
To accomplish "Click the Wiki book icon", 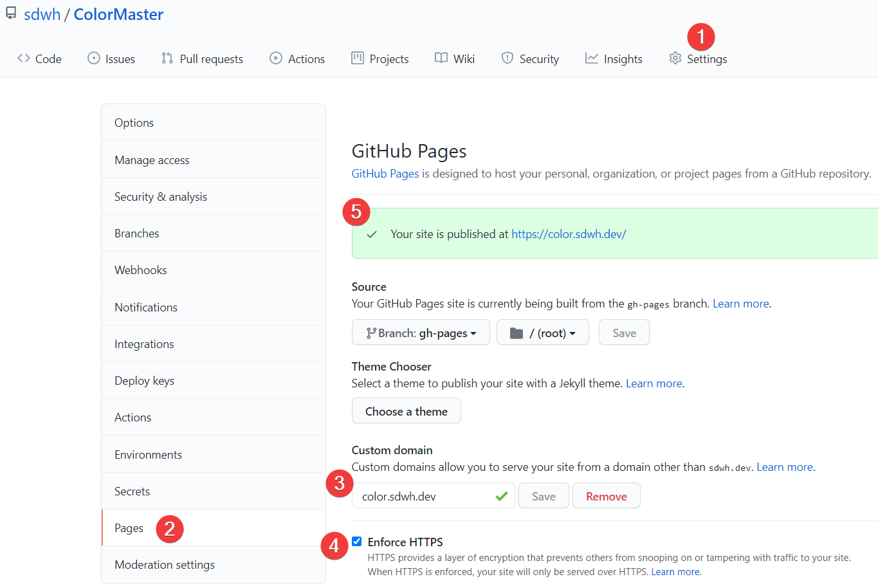I will [x=441, y=58].
